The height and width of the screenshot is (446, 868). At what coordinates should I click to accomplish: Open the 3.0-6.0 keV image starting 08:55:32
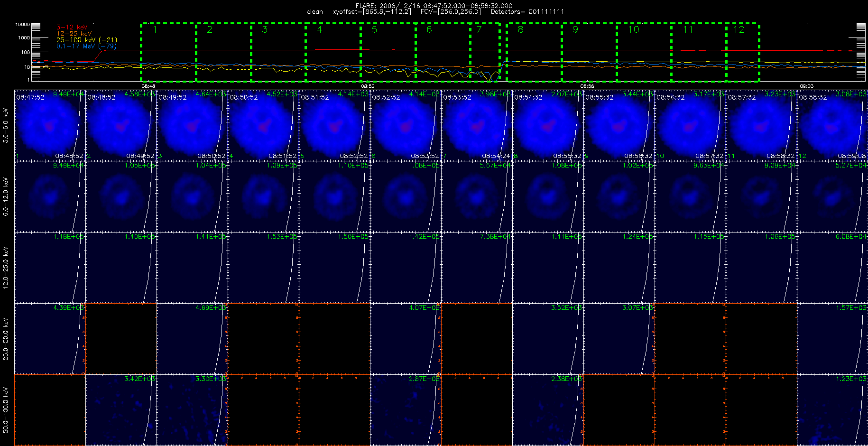(x=619, y=125)
